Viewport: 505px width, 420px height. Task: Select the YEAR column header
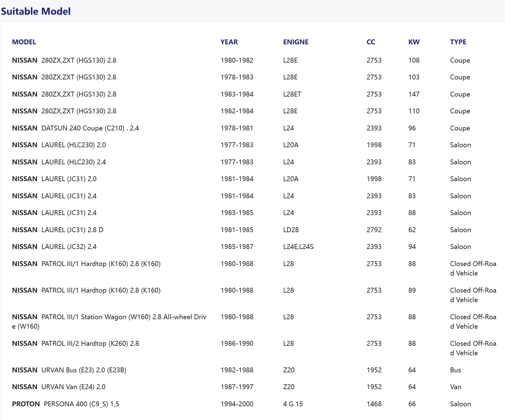[x=229, y=42]
